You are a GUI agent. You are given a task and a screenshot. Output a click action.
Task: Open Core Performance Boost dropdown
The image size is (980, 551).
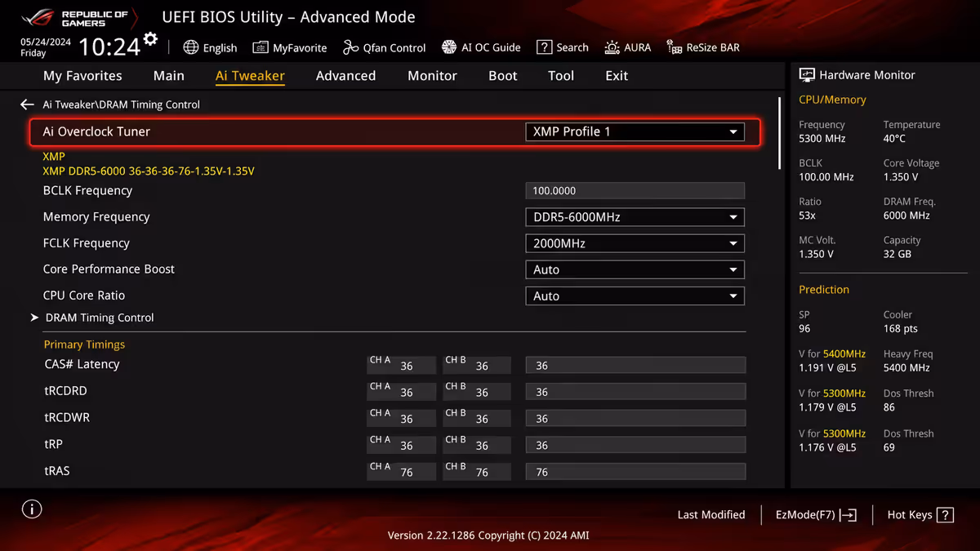[635, 269]
